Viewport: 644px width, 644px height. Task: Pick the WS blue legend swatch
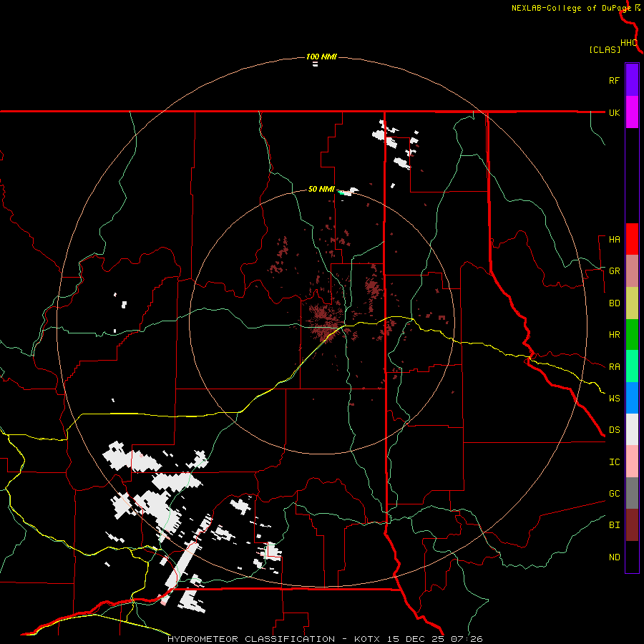[632, 398]
